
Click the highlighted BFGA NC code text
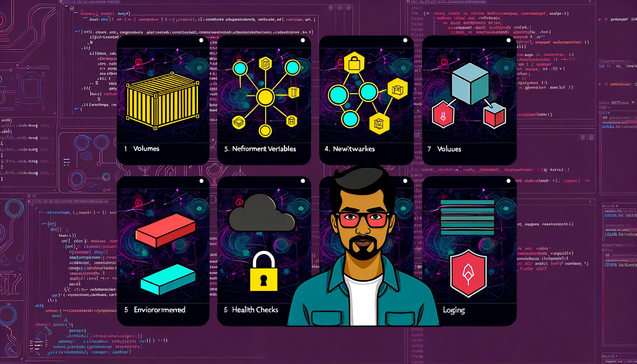(x=608, y=127)
